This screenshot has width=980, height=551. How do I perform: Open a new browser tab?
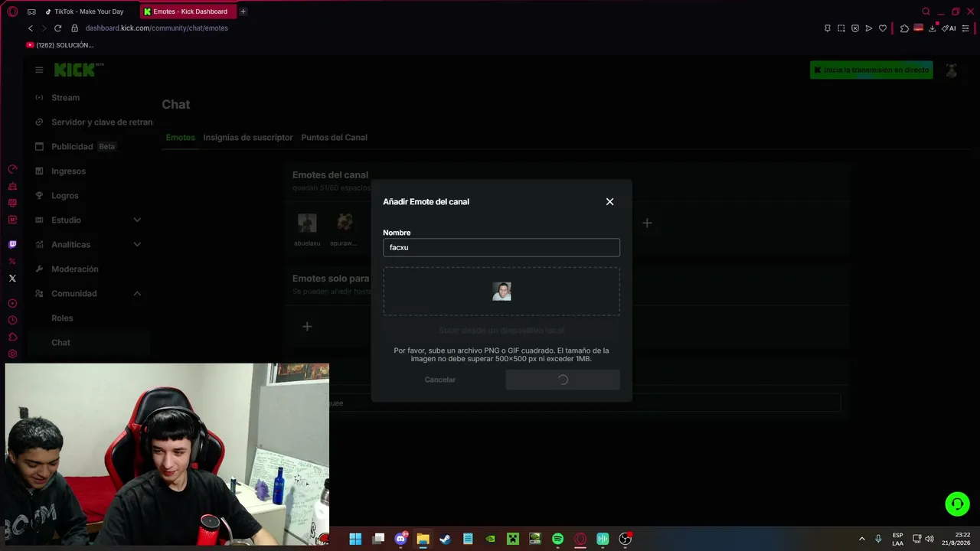point(243,11)
